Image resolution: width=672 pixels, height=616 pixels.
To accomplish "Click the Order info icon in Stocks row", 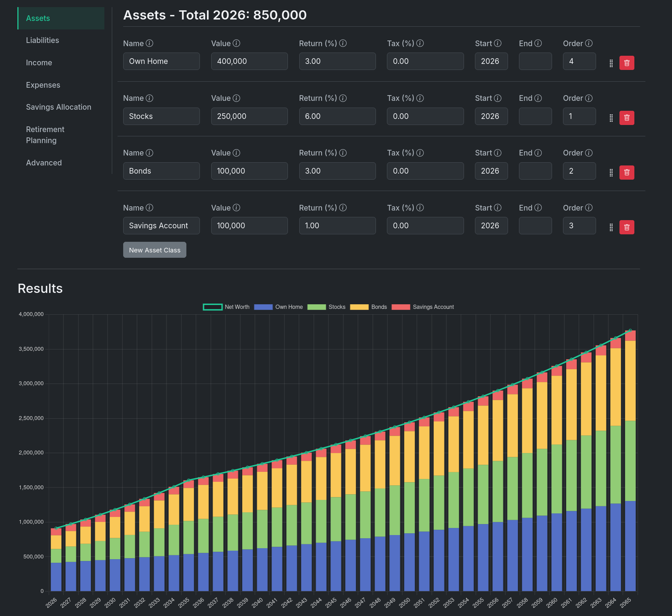I will [589, 98].
